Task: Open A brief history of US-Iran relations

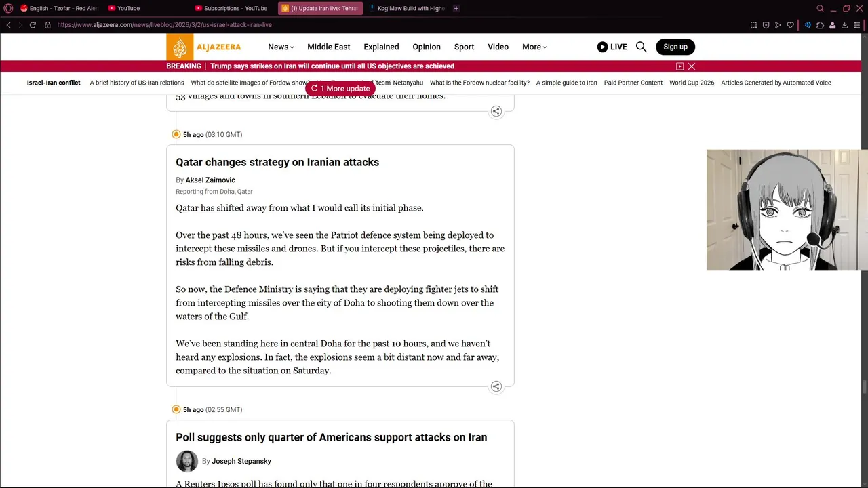Action: (137, 83)
